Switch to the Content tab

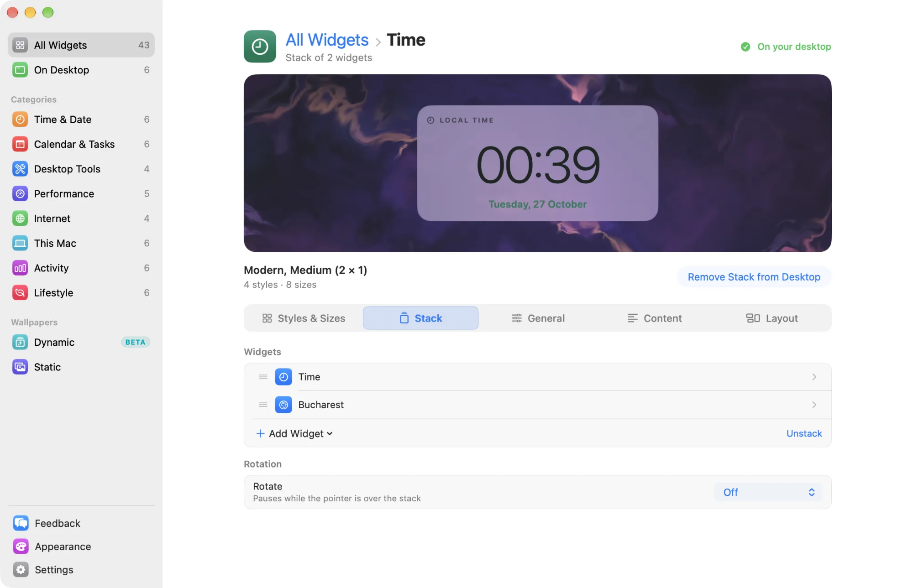(x=655, y=318)
